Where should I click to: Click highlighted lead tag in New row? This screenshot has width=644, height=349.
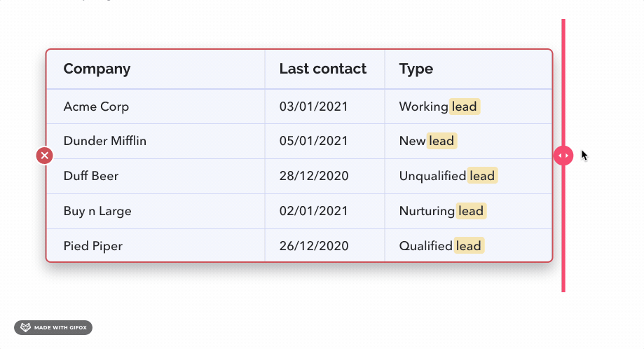click(441, 142)
